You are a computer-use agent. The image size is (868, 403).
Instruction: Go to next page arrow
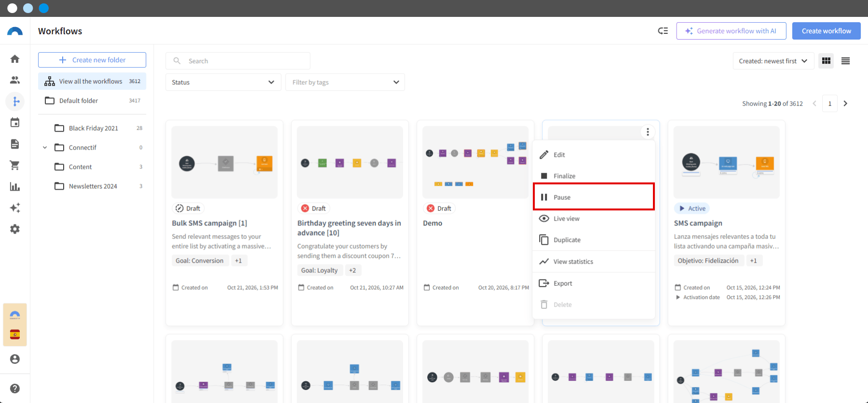point(845,104)
